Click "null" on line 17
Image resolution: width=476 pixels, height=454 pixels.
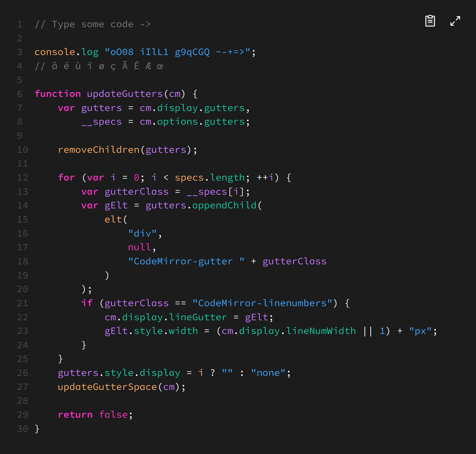(140, 247)
